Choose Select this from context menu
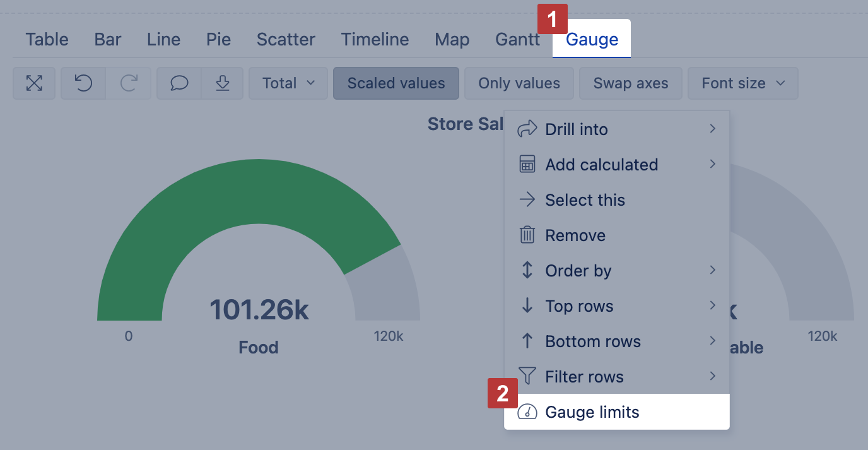868x450 pixels. tap(585, 200)
